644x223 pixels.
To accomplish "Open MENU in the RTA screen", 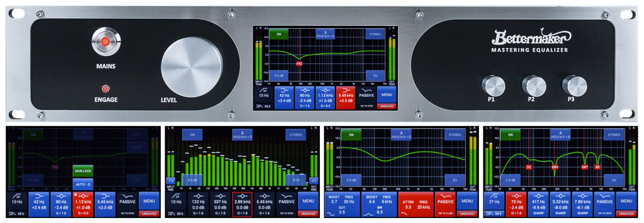I will coord(308,201).
